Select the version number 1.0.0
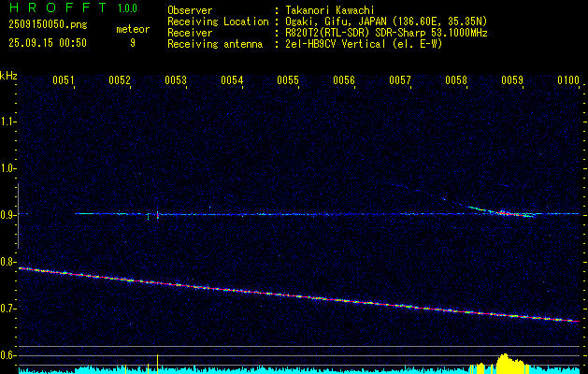This screenshot has height=374, width=588. (x=127, y=7)
